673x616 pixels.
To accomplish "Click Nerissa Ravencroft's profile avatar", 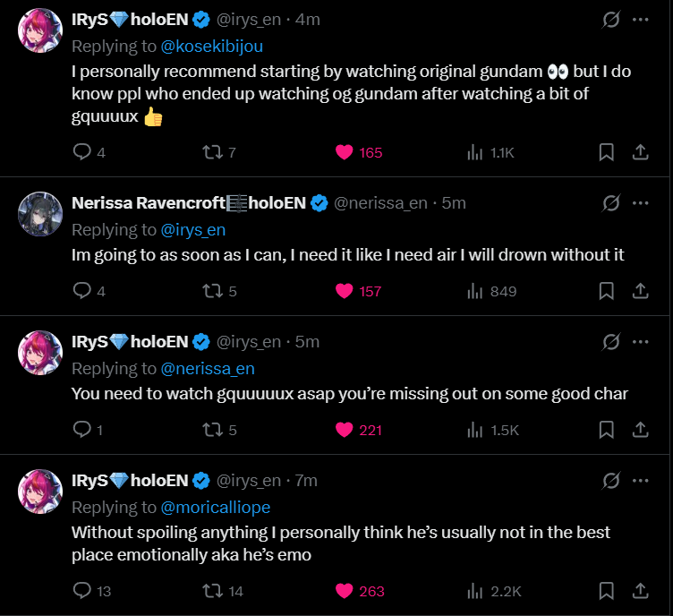I will click(40, 212).
